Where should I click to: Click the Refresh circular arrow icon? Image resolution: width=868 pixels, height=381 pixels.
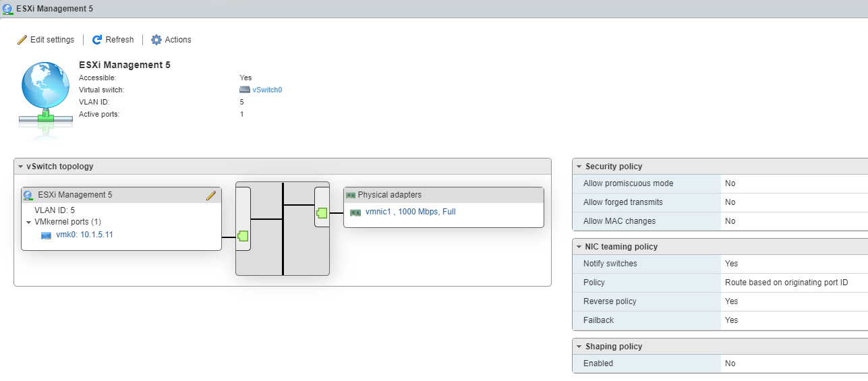(x=97, y=40)
